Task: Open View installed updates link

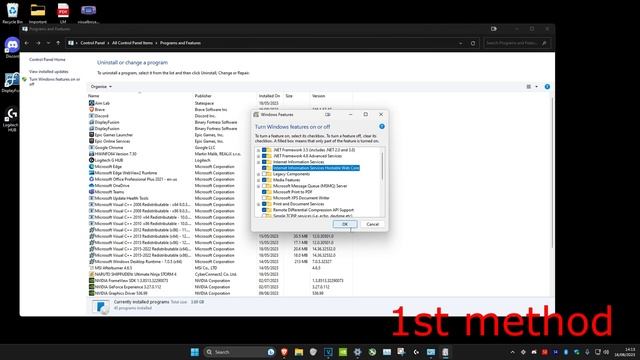Action: pos(49,71)
